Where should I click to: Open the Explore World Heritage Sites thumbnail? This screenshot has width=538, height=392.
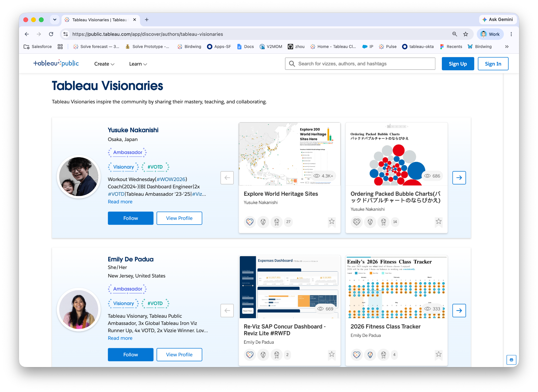coord(289,154)
